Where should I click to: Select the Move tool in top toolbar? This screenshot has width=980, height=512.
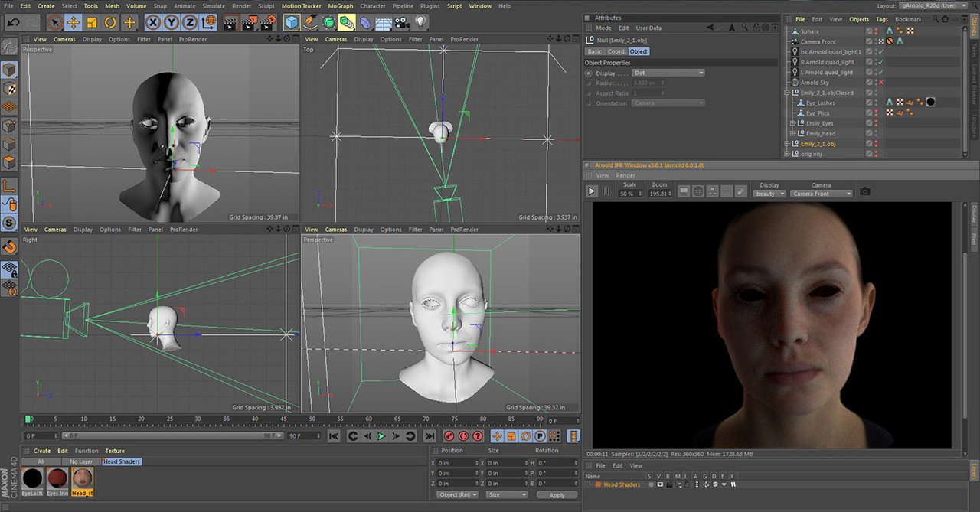tap(73, 22)
